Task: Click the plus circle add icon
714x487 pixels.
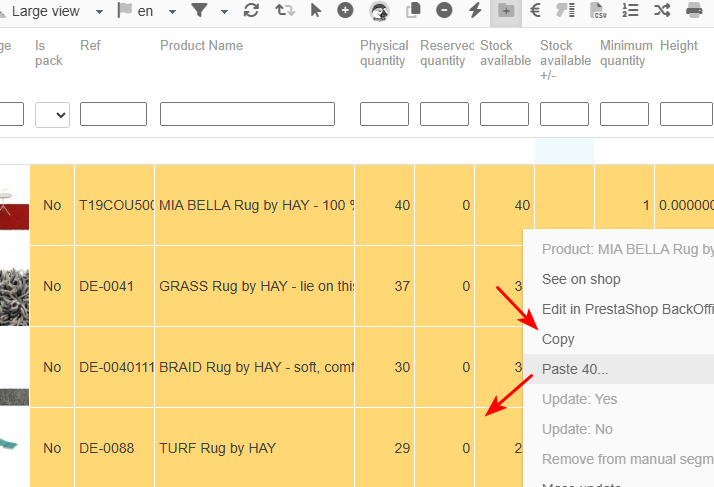Action: point(345,11)
